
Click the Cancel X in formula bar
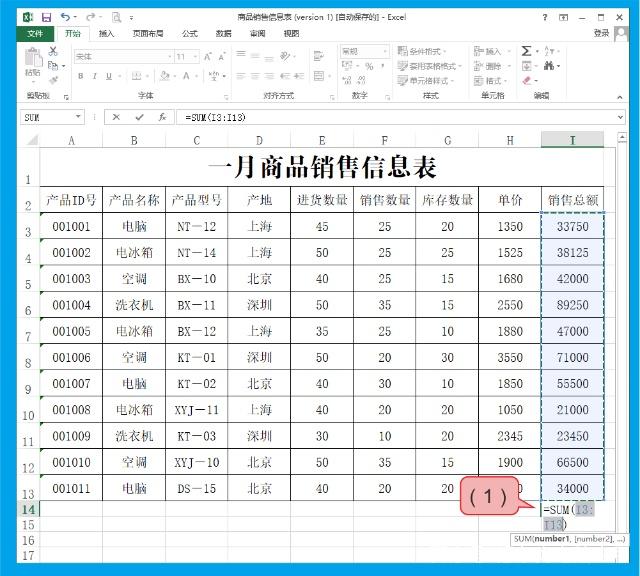point(116,118)
